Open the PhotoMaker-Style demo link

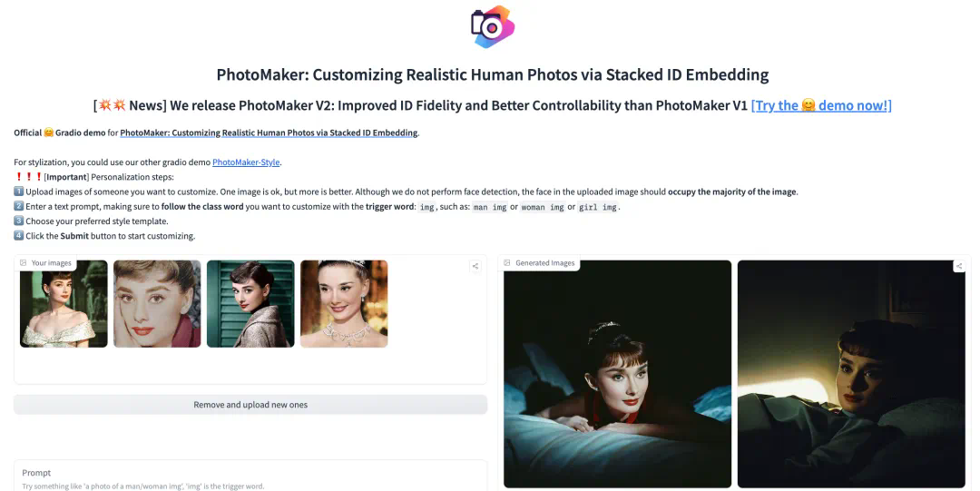coord(246,162)
